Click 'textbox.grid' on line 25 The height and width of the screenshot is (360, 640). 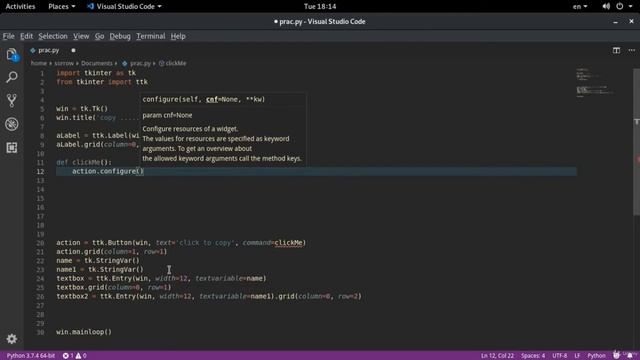pyautogui.click(x=80, y=287)
